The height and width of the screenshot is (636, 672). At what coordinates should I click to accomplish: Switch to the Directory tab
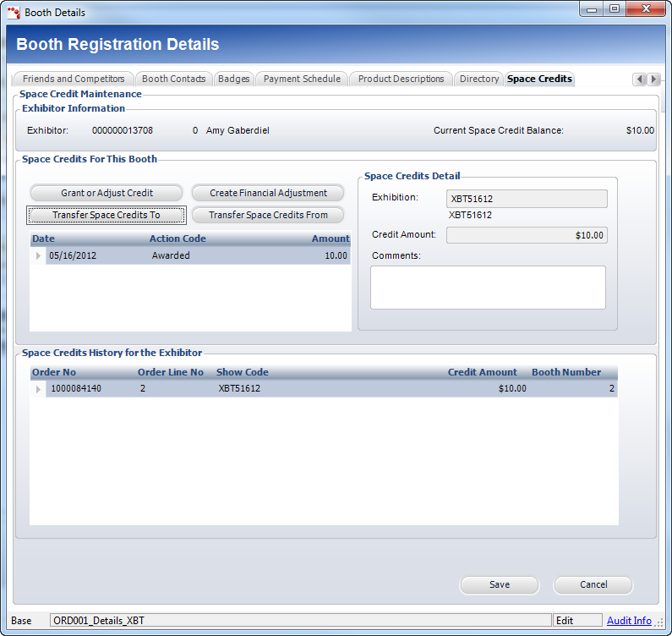[479, 79]
